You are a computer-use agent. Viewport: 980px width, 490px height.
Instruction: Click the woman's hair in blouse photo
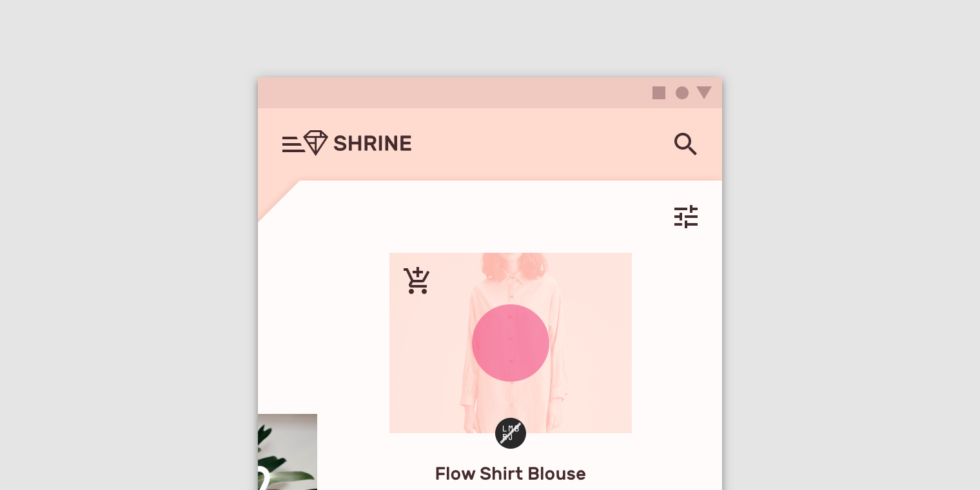click(x=511, y=266)
